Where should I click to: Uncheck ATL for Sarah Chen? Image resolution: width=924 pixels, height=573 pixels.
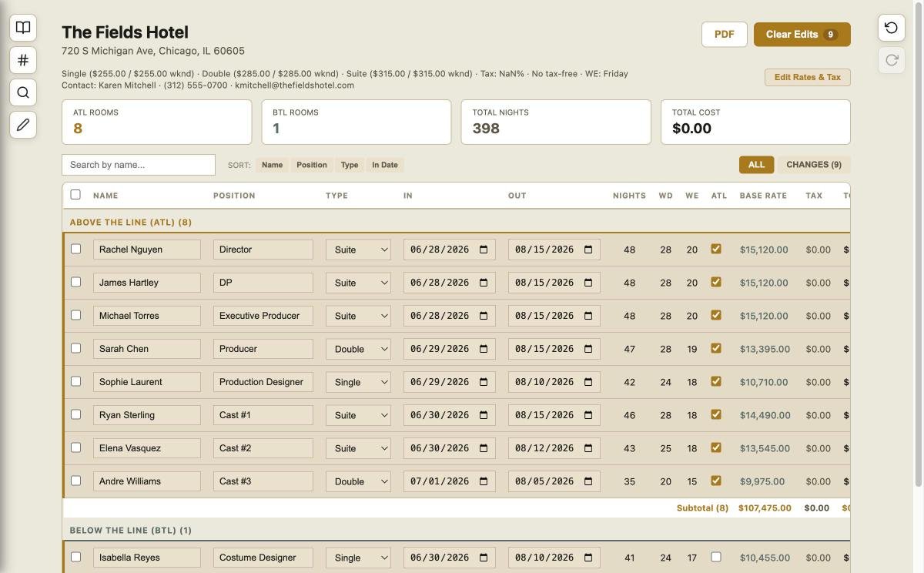(716, 348)
